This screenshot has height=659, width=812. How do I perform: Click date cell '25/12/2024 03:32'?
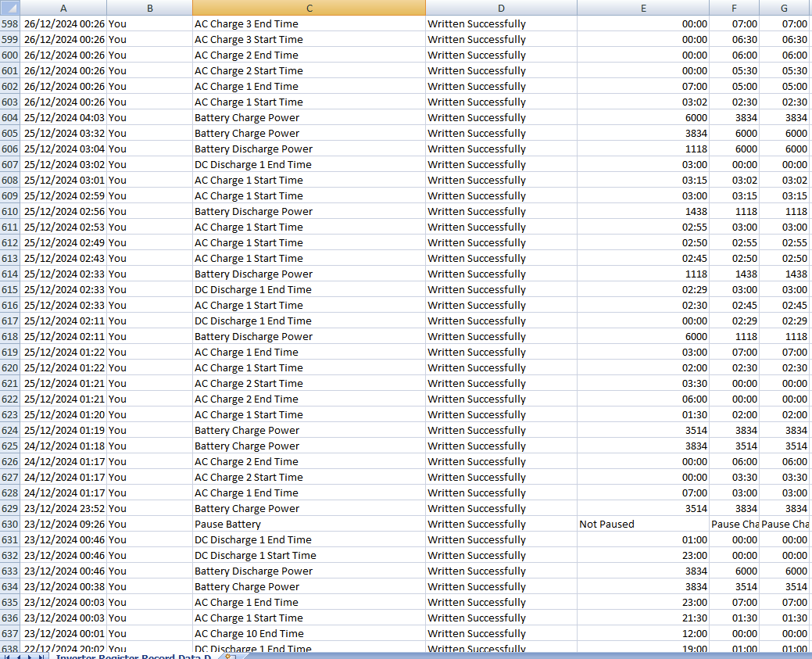(64, 133)
